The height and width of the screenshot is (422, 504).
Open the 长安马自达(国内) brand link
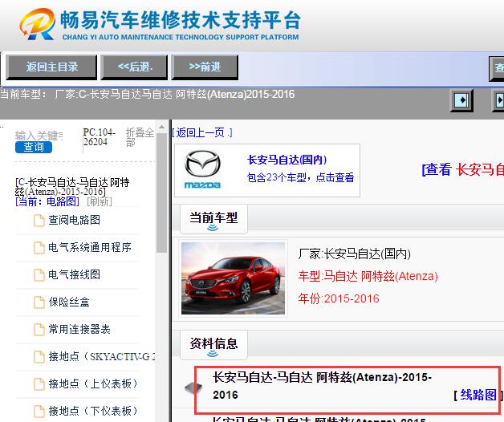point(287,160)
